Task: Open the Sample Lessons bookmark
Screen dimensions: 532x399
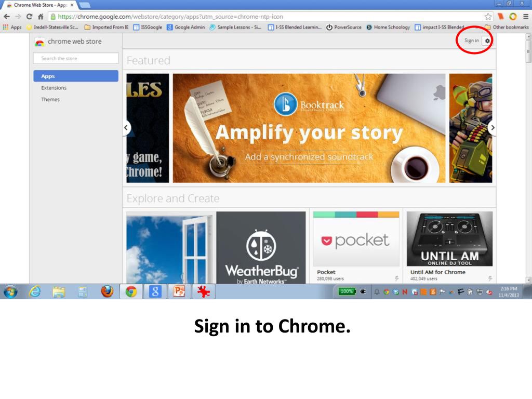Action: point(235,27)
